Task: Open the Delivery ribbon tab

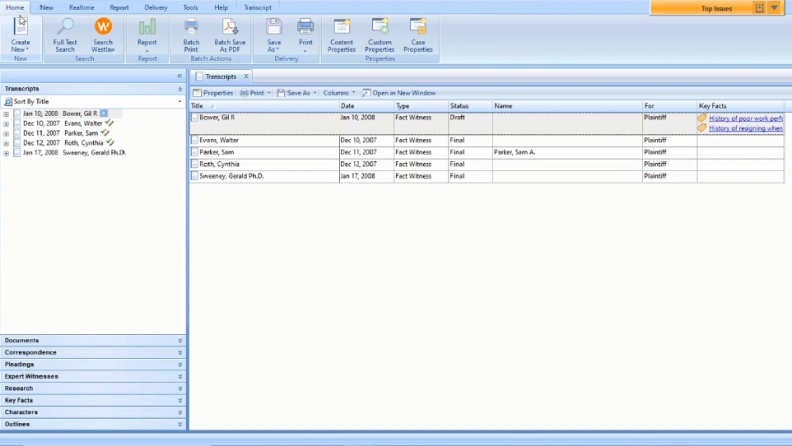Action: [x=156, y=7]
